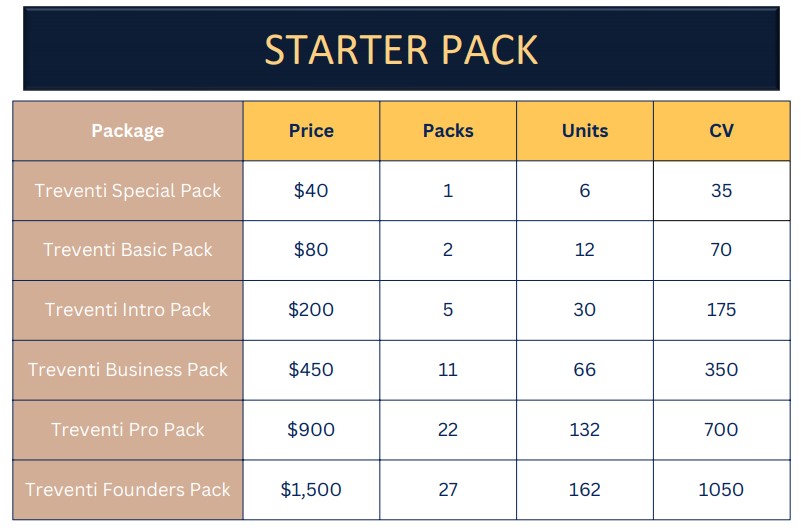Click the Price column header
The height and width of the screenshot is (528, 801).
[x=311, y=131]
